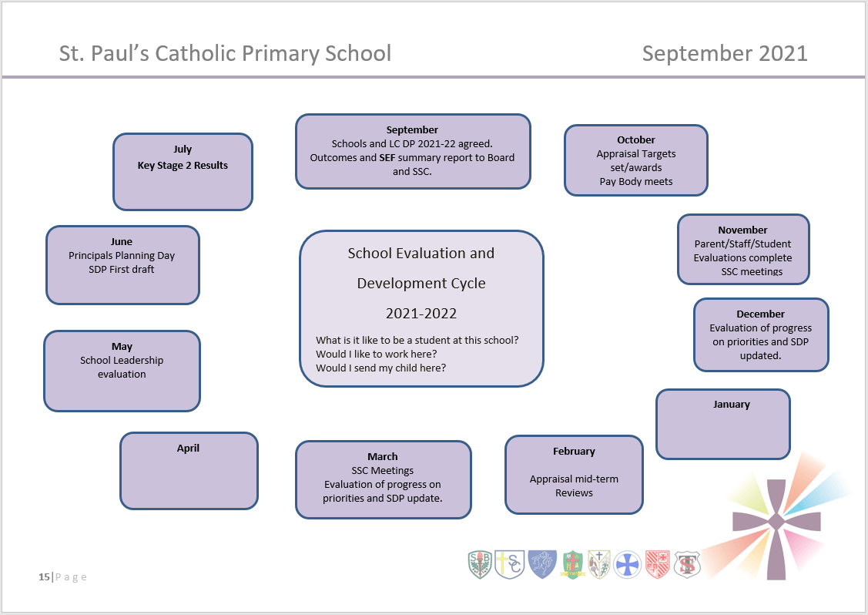Click 'What is it like to be a student' question
868x615 pixels.
pyautogui.click(x=417, y=340)
